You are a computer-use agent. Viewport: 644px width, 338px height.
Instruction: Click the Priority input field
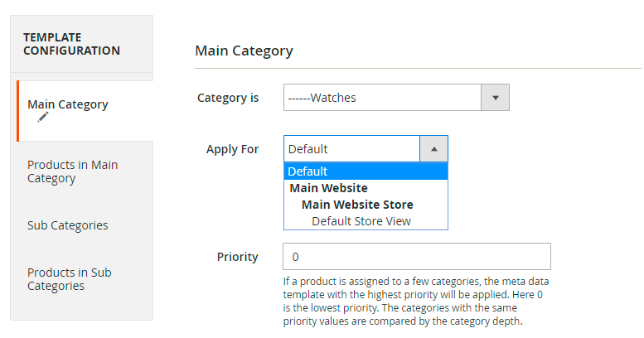point(416,256)
